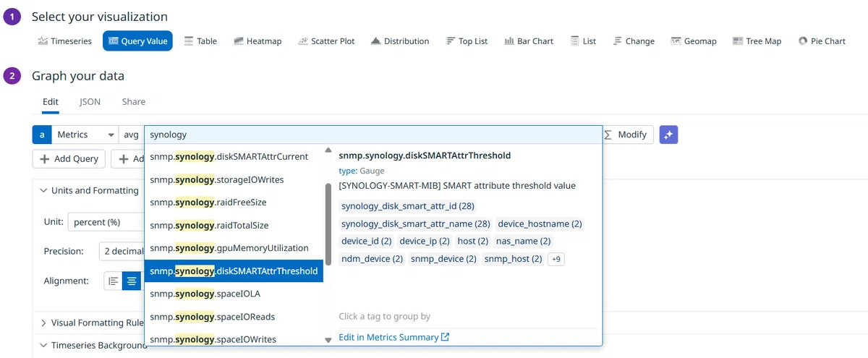The width and height of the screenshot is (868, 358).
Task: Expand the Visual Formatting Rules section
Action: [92, 323]
